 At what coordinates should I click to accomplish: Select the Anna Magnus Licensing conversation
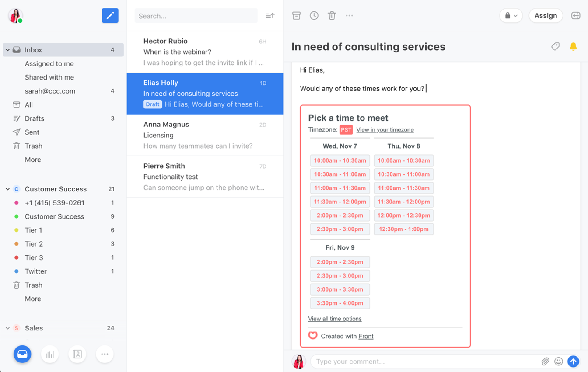tap(204, 135)
